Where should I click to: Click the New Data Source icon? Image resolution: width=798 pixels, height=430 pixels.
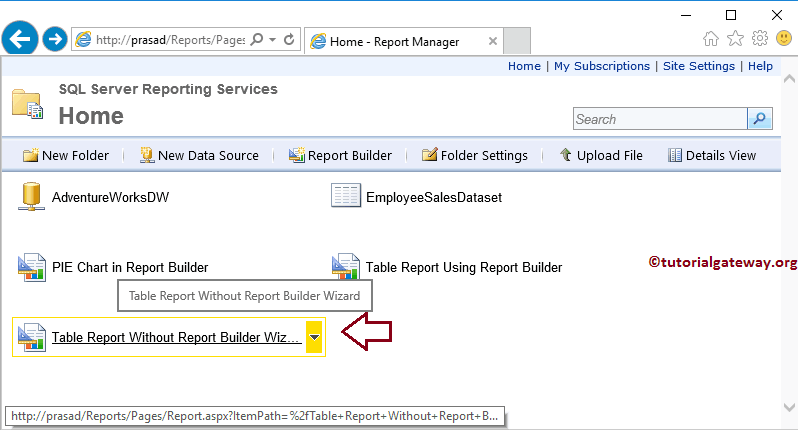pos(147,155)
